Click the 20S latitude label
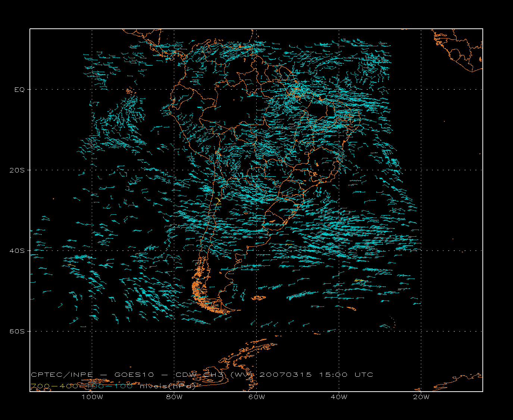The width and height of the screenshot is (513, 420). click(17, 170)
